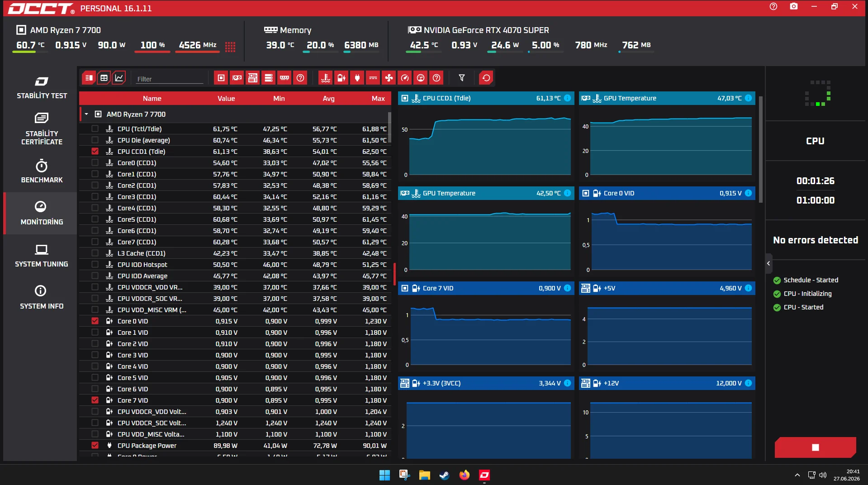Screen dimensions: 868x485
Task: Open taskbar clock showing 20:41
Action: tap(847, 475)
